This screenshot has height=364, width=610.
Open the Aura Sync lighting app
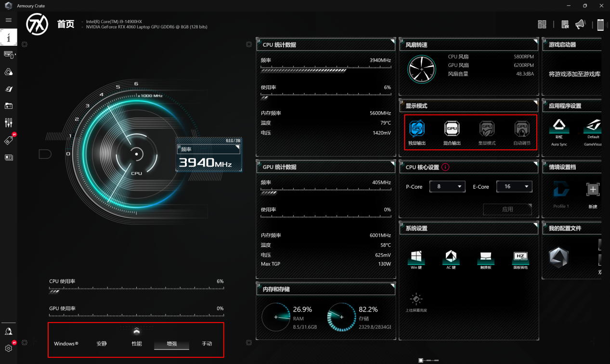[x=558, y=127]
